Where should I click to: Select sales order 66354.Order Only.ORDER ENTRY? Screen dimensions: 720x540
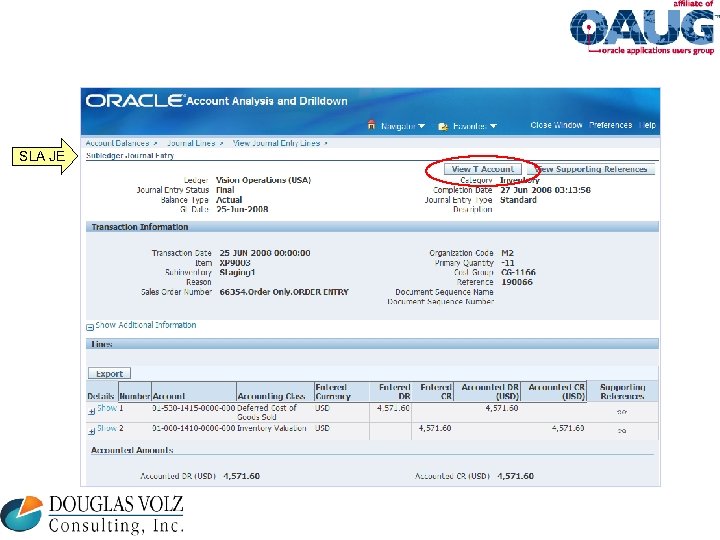(284, 292)
